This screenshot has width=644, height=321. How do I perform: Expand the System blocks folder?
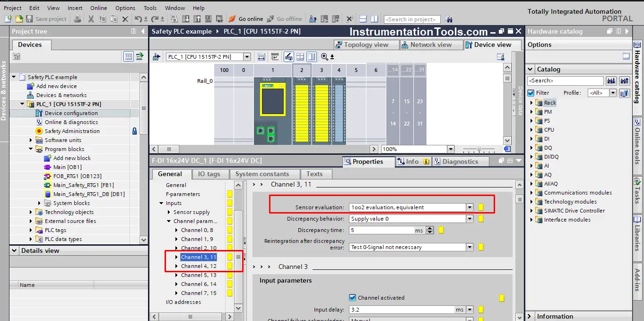pos(40,203)
